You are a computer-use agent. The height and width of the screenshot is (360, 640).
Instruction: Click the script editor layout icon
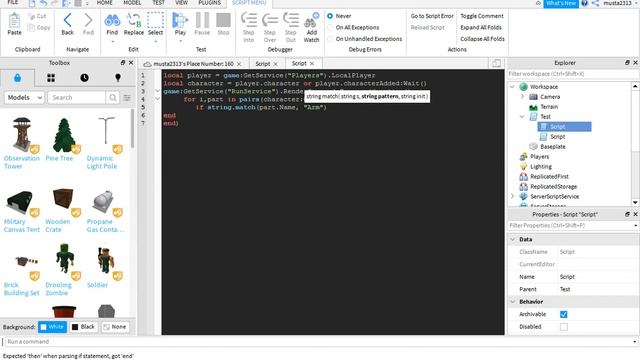pos(496,63)
